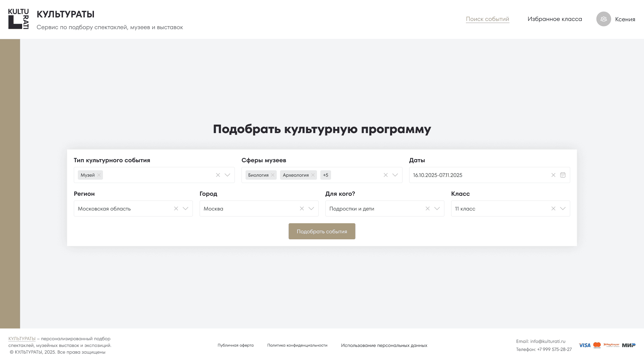Open the Для кого? dropdown chevron
This screenshot has height=362, width=644.
pyautogui.click(x=437, y=208)
